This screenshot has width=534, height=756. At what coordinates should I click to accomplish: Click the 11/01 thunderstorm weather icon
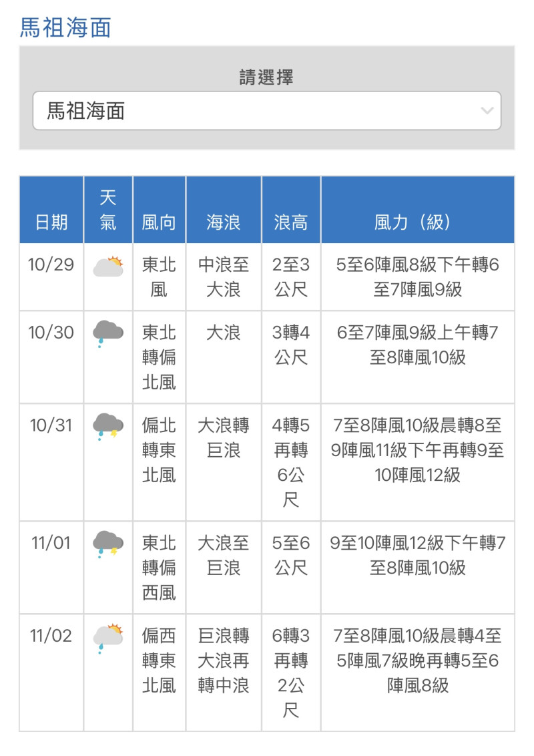point(108,544)
